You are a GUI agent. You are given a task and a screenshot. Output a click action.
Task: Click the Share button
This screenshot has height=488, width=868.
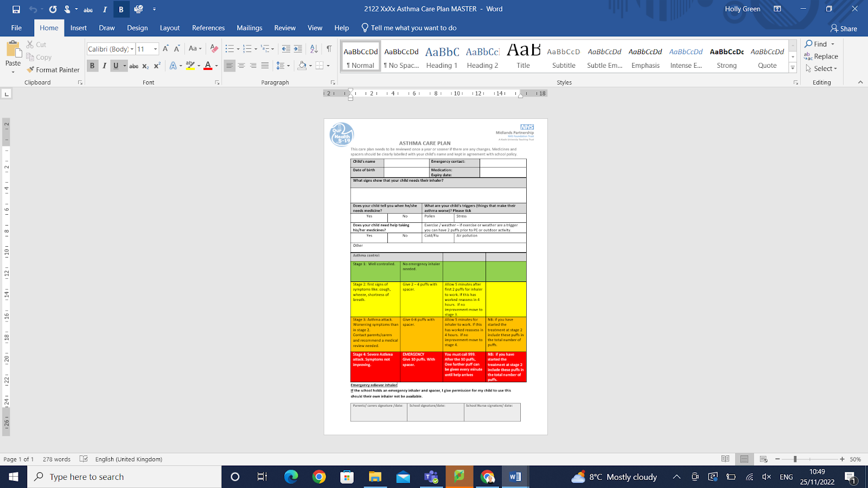[844, 28]
